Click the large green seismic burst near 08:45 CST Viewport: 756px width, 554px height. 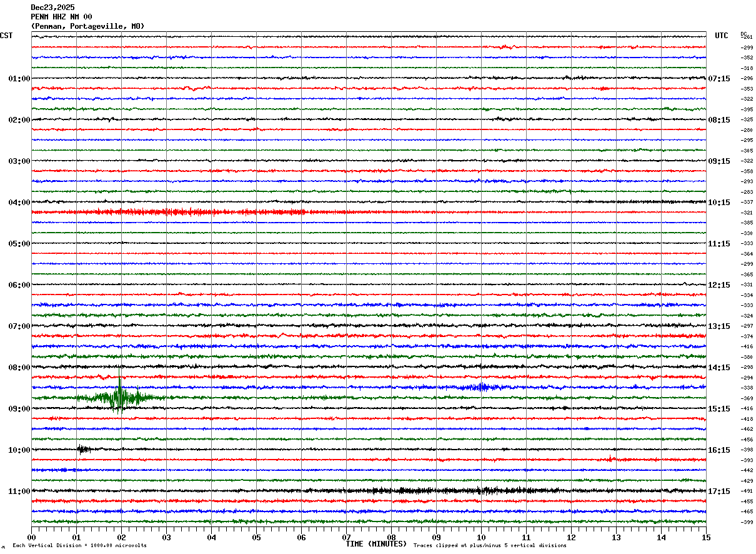pyautogui.click(x=120, y=396)
